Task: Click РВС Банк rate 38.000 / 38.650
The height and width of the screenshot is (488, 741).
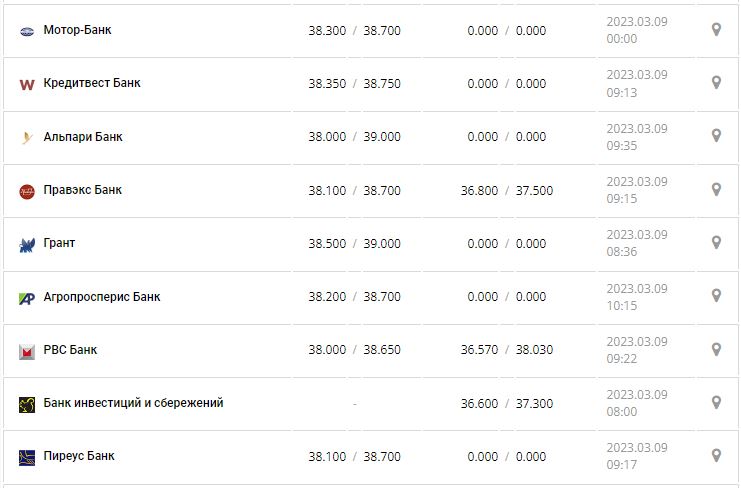Action: (354, 350)
